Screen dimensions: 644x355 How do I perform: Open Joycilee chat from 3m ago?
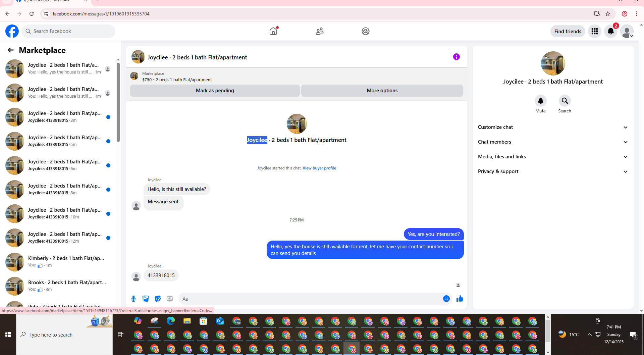click(x=59, y=117)
